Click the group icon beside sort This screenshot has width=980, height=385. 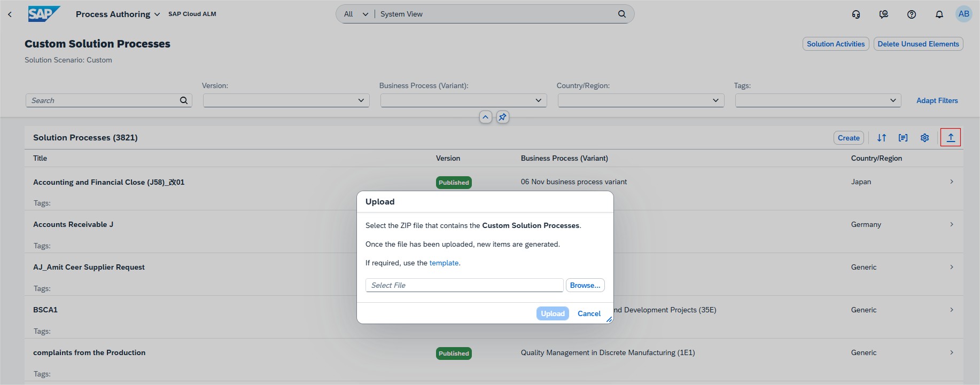pyautogui.click(x=903, y=138)
